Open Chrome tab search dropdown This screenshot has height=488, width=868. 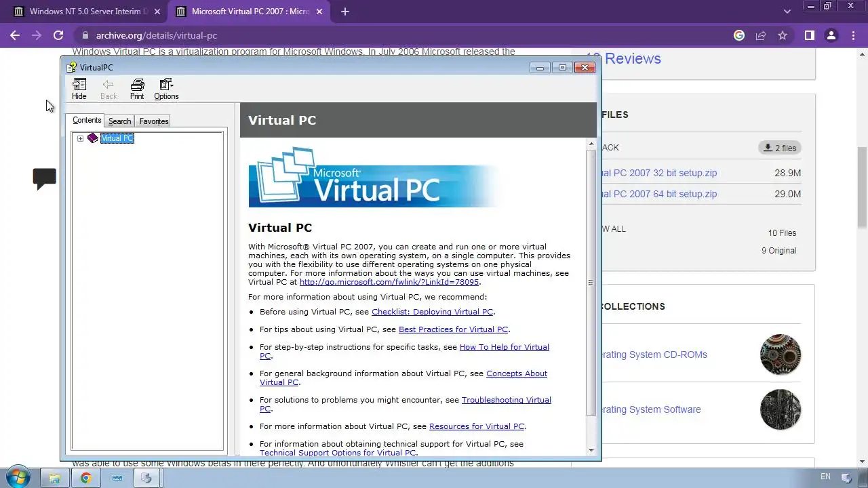coord(787,12)
